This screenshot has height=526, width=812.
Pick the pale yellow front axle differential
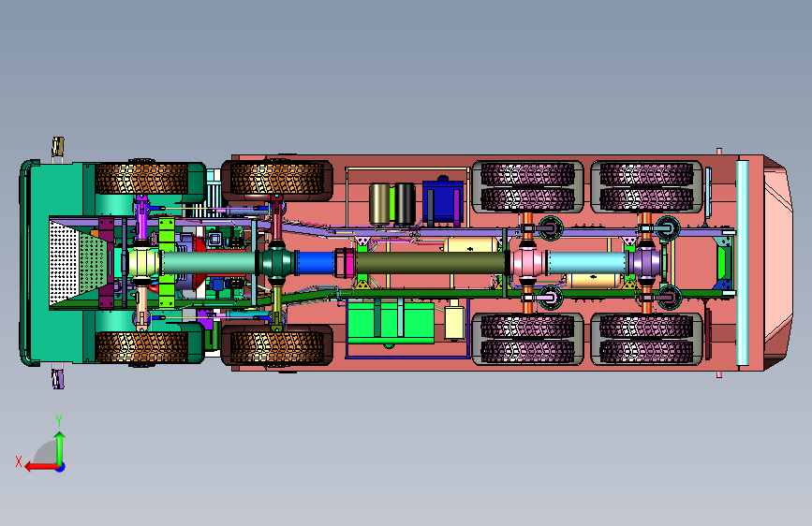(x=143, y=262)
